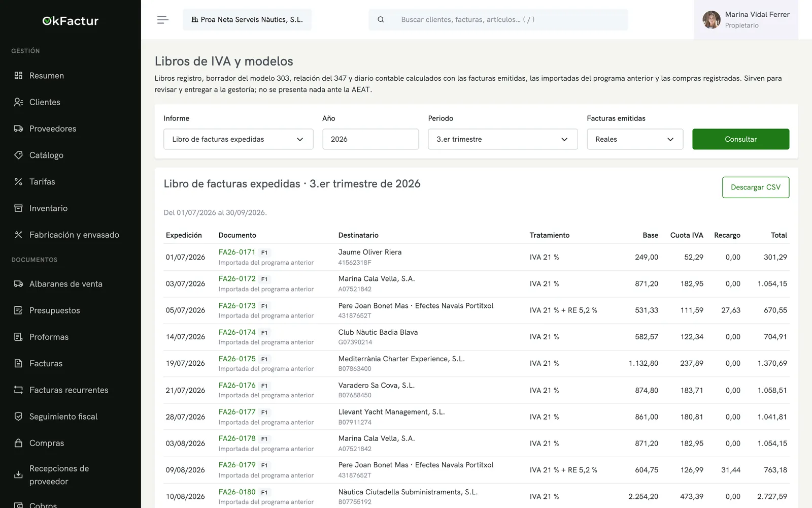Click the IVA 21 % + RE 5,2 % cell for FA26-0173
The height and width of the screenshot is (508, 812).
[x=563, y=310]
